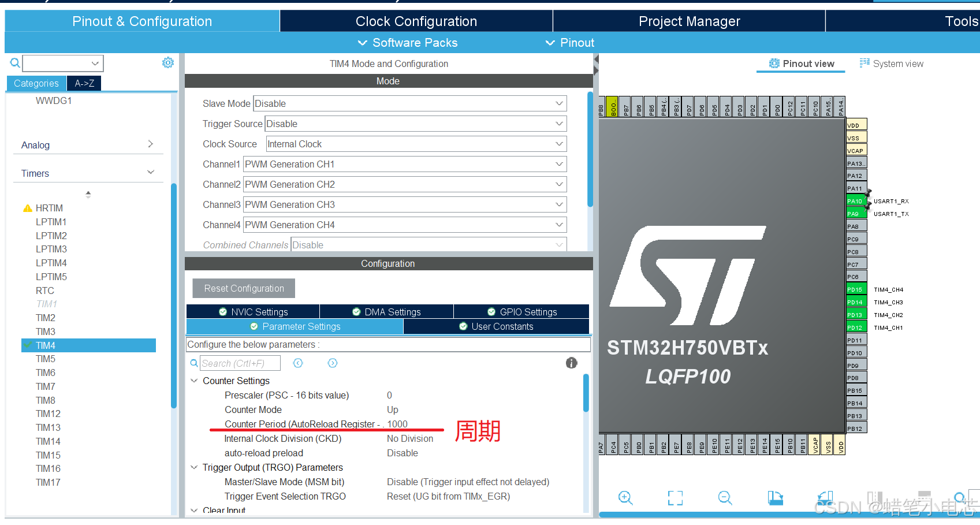
Task: Click green pin PD15 on the chip
Action: [x=856, y=289]
